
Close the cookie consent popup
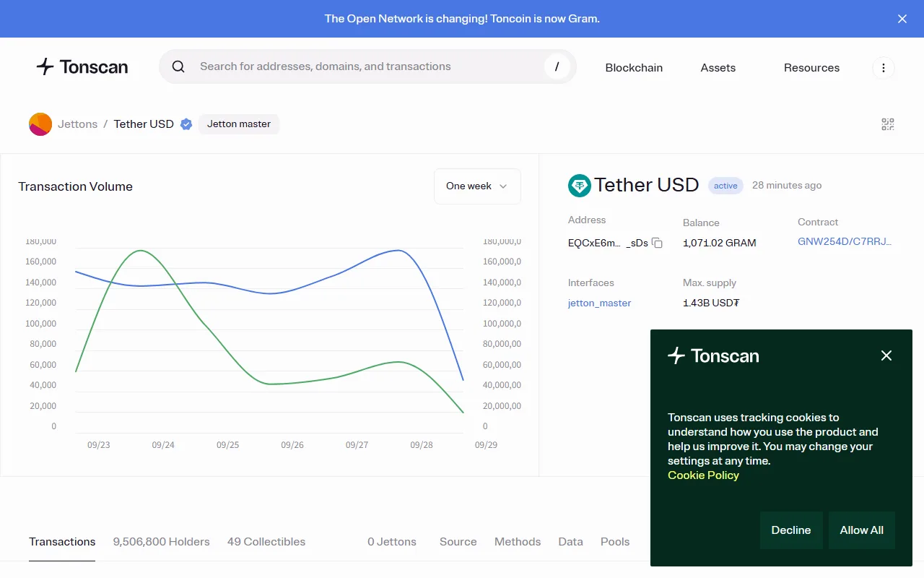[x=886, y=355]
